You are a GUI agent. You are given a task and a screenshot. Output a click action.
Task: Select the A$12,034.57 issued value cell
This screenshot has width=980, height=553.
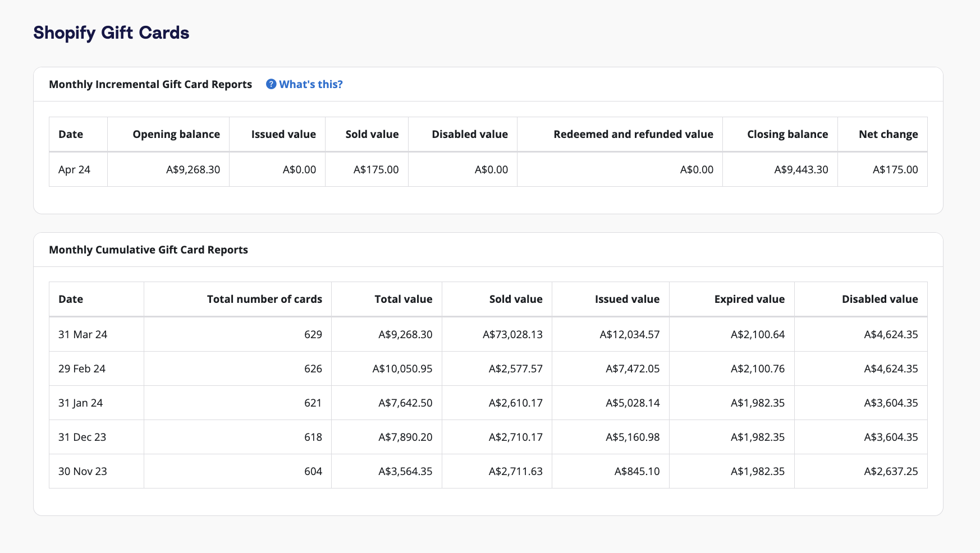[x=611, y=334]
